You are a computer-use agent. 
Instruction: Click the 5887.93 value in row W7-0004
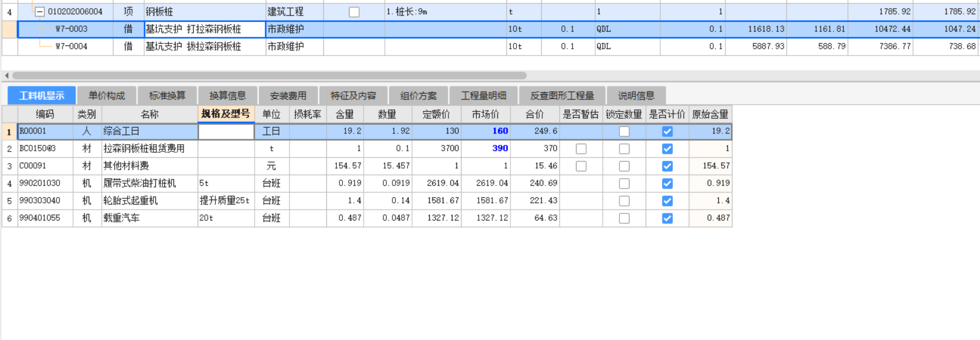pyautogui.click(x=756, y=46)
